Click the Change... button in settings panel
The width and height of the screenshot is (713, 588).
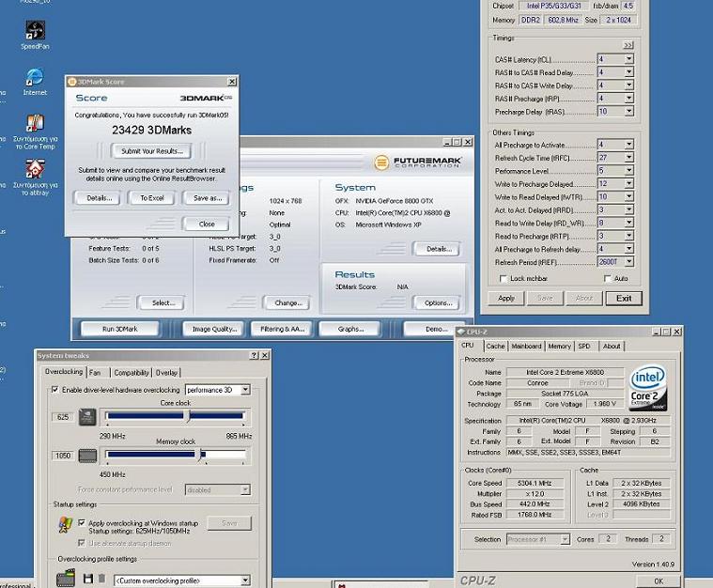(287, 302)
